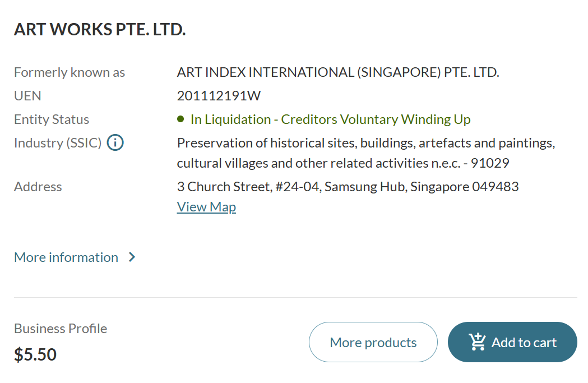Click the 3 Church Street address text
The height and width of the screenshot is (383, 588).
pyautogui.click(x=348, y=186)
